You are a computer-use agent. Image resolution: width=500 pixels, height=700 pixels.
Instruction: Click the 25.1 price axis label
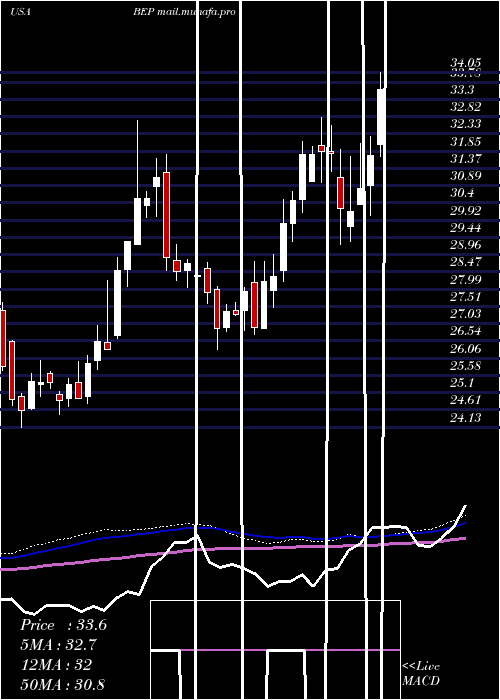coord(462,383)
